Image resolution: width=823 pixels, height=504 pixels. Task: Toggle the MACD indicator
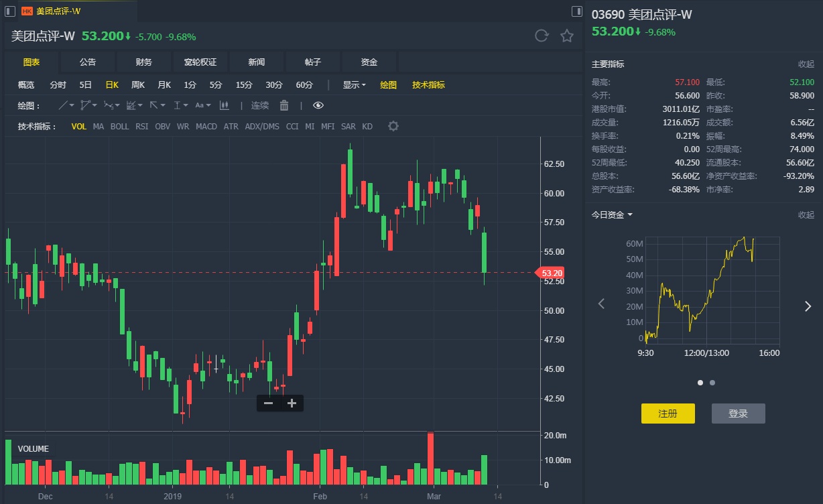(x=206, y=126)
